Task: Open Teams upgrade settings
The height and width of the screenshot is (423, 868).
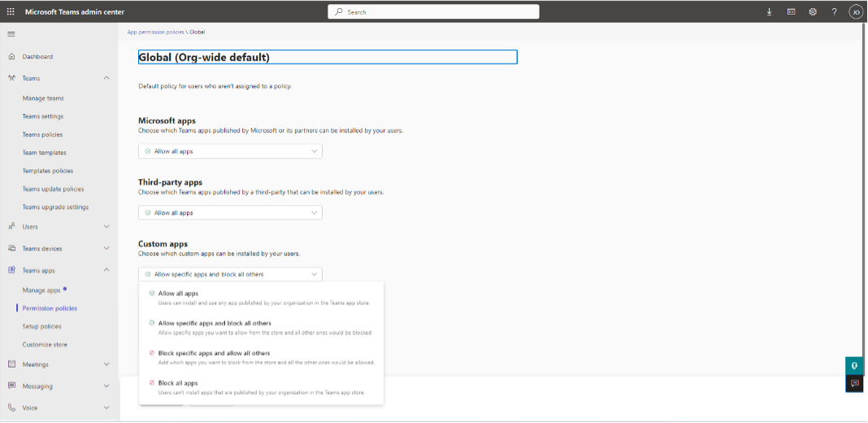Action: (x=55, y=207)
